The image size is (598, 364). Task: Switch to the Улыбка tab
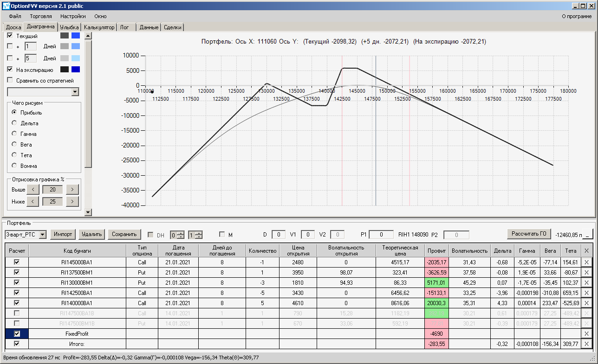(69, 27)
